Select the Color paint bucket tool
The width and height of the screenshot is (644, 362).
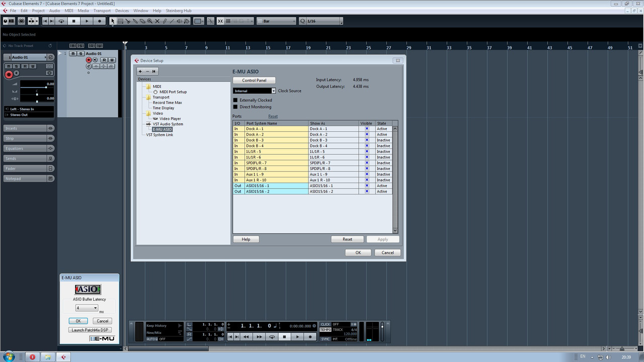[x=186, y=21]
